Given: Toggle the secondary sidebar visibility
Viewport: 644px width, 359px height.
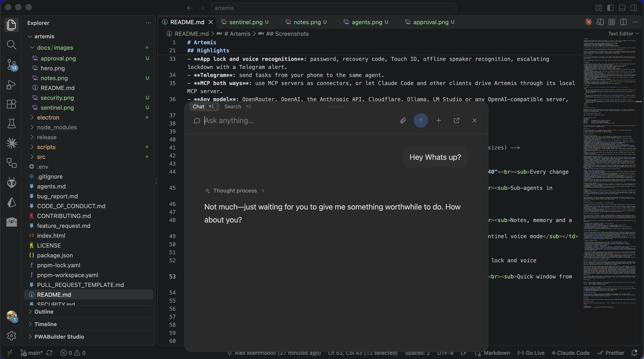Looking at the screenshot, I should click(x=633, y=8).
